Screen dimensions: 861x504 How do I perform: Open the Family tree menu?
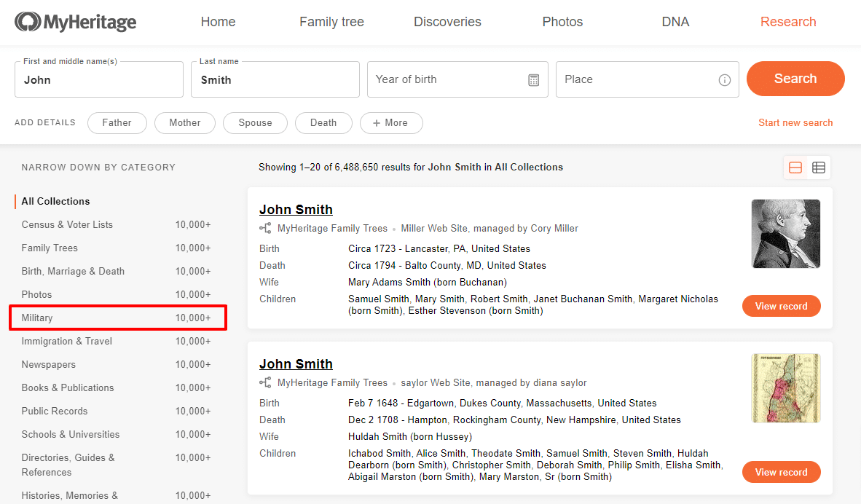[x=331, y=22]
